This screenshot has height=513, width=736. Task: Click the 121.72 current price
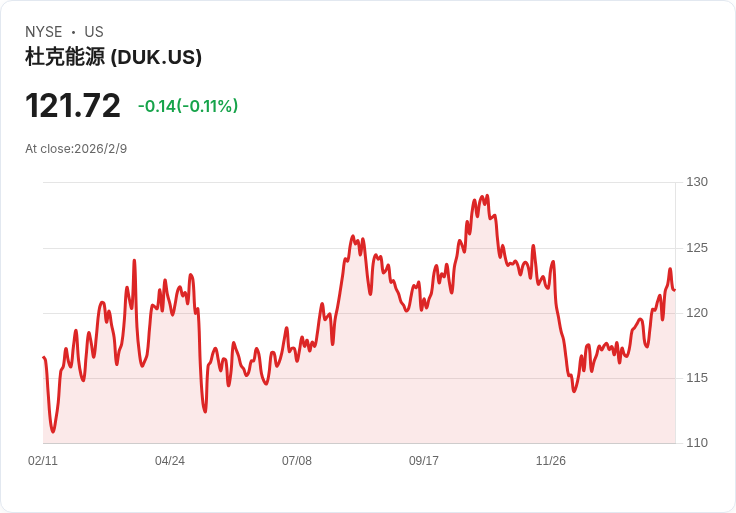coord(73,106)
